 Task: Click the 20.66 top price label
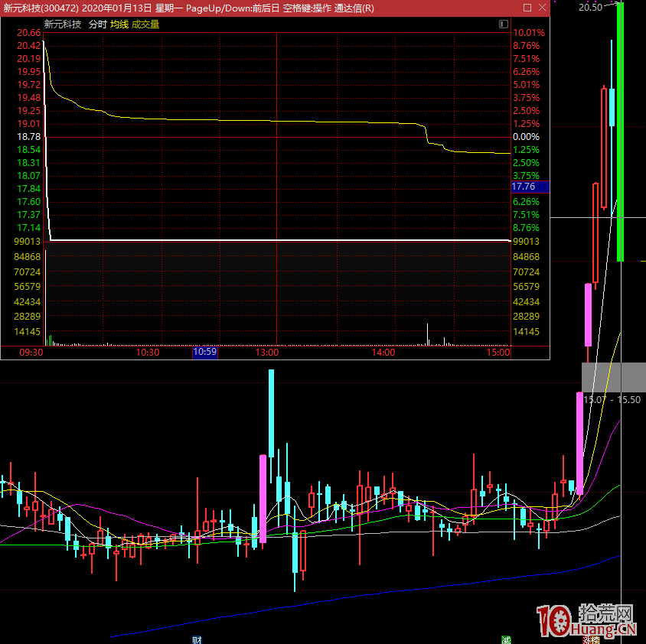[29, 33]
